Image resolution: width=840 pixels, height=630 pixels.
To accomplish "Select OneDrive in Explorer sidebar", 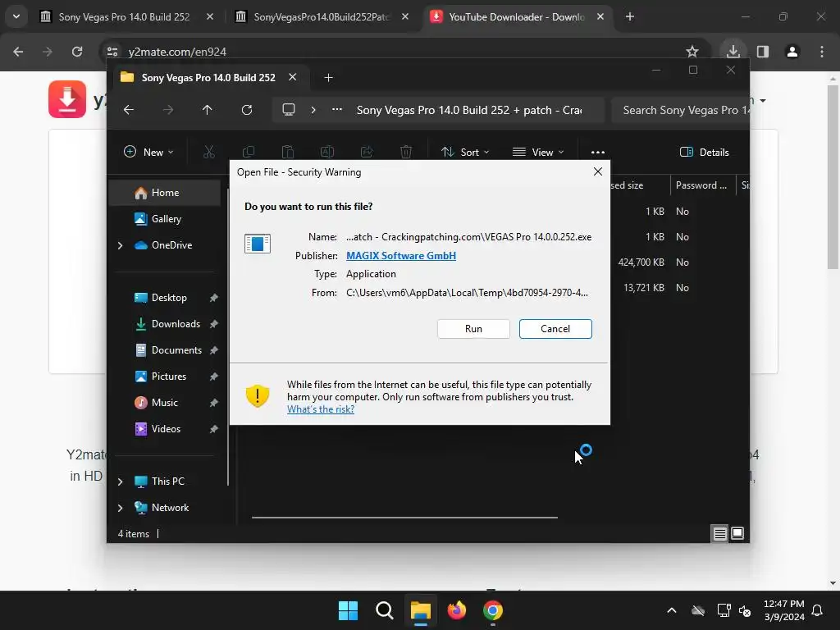I will [171, 245].
